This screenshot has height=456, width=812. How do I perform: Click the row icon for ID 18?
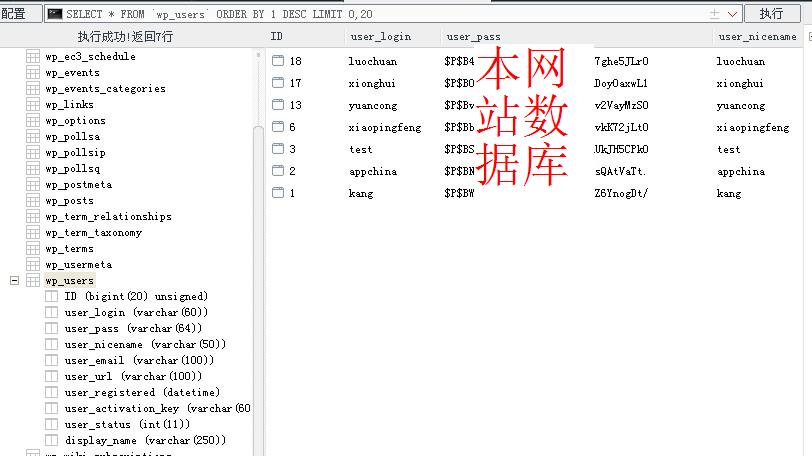(278, 61)
